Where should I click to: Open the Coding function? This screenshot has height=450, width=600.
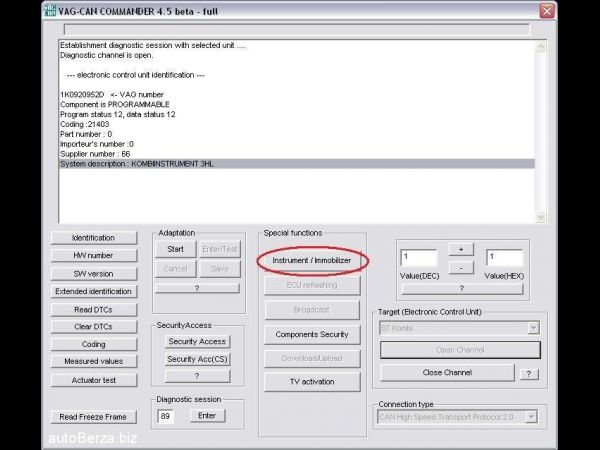tap(93, 344)
